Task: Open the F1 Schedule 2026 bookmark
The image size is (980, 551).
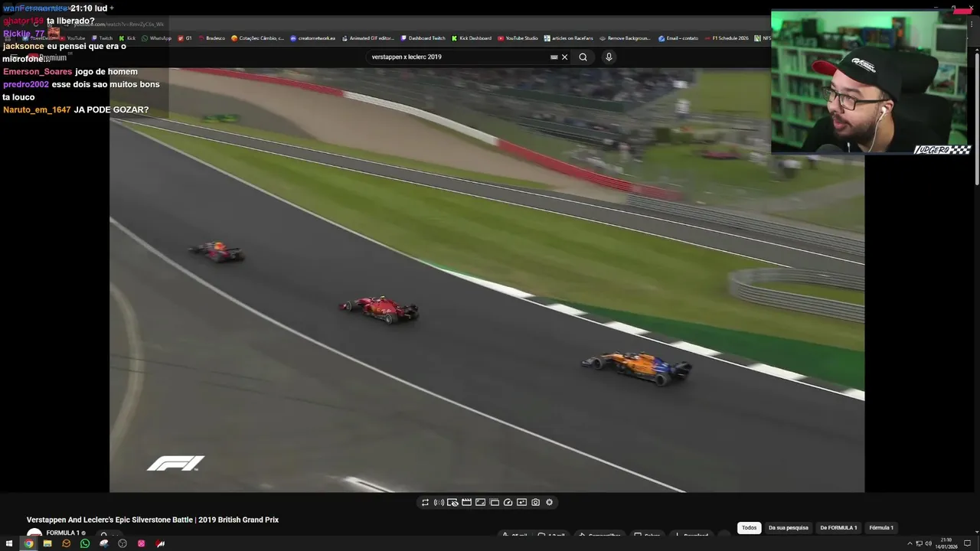Action: [x=727, y=38]
